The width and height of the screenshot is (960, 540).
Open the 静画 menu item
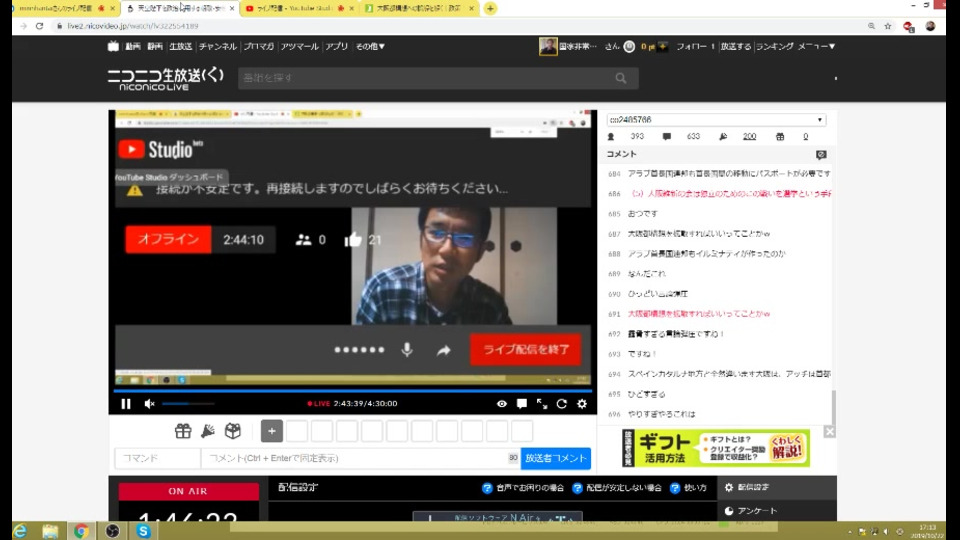click(155, 47)
